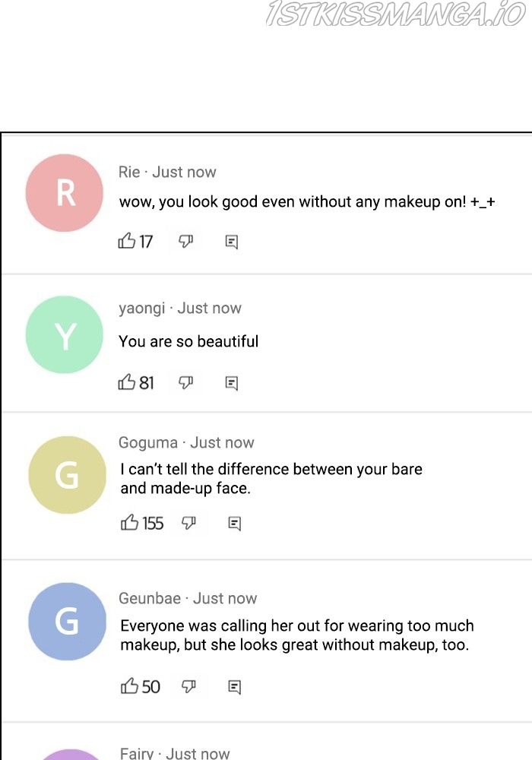Thumbs up yaongi's comment
Screen dimensions: 532x760
point(127,382)
